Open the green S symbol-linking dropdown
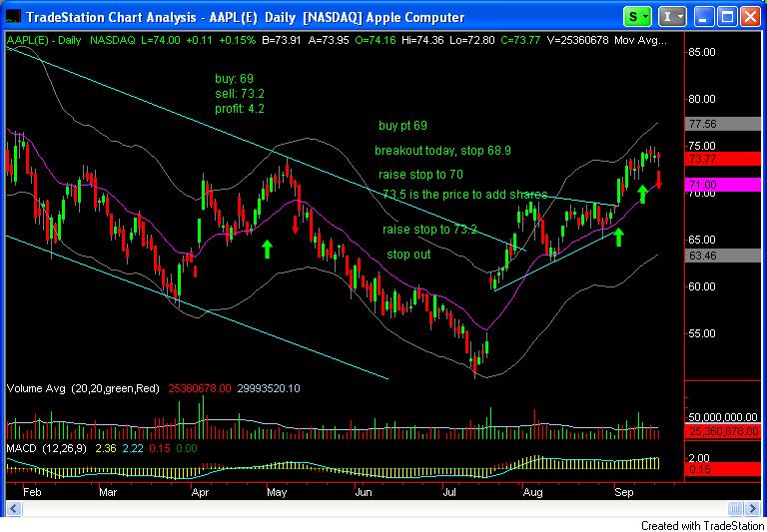Image resolution: width=767 pixels, height=532 pixels. point(637,17)
